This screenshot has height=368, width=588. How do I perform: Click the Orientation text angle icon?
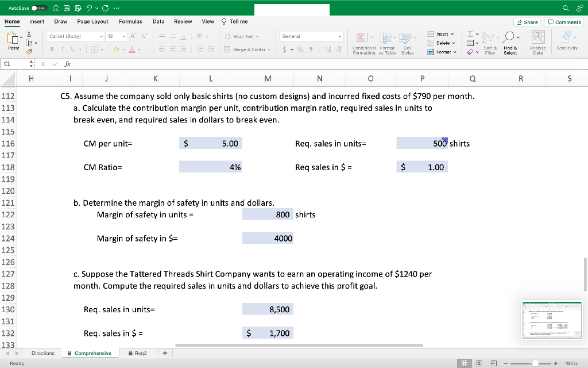[200, 36]
